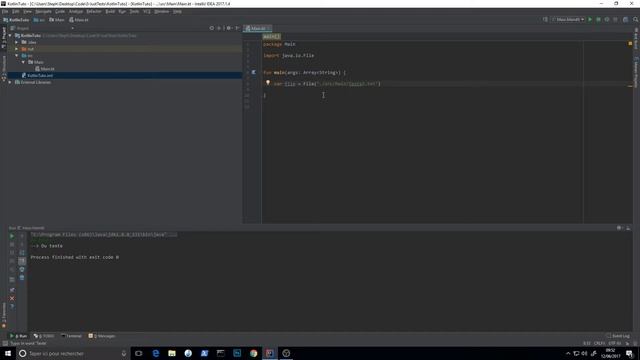The image size is (640, 360).
Task: Collapse the KotlinTuto root node
Action: pyautogui.click(x=10, y=36)
